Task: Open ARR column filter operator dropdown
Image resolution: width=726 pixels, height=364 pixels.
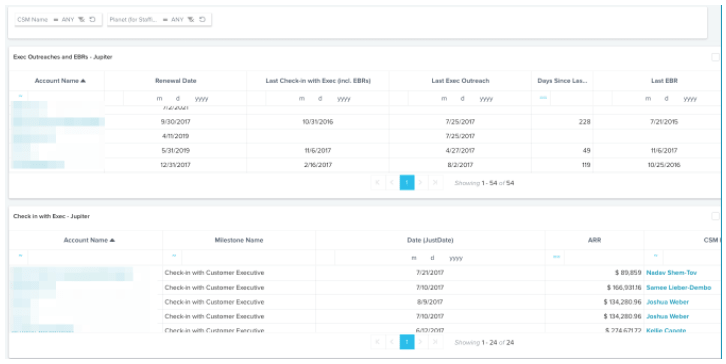Action: (557, 257)
